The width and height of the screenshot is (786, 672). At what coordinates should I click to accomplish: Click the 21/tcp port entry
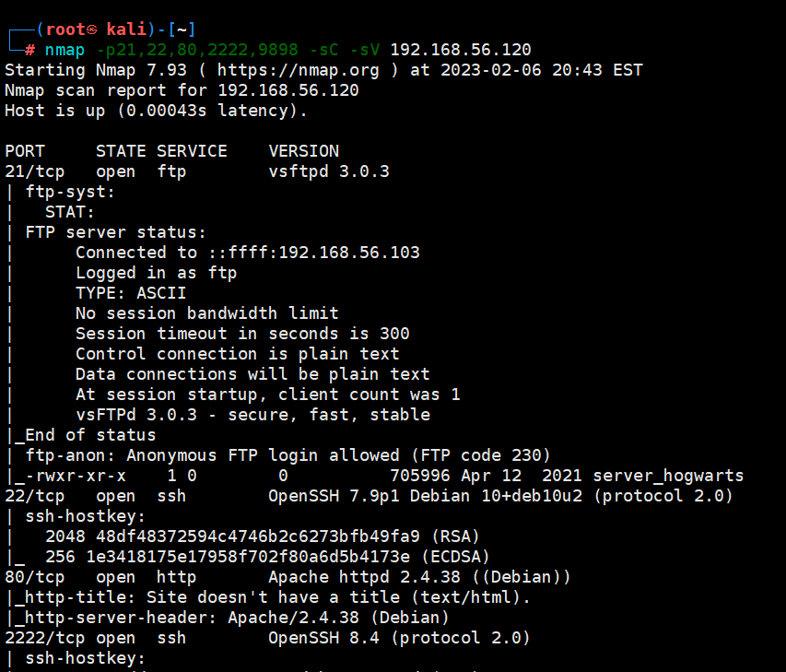tap(29, 171)
